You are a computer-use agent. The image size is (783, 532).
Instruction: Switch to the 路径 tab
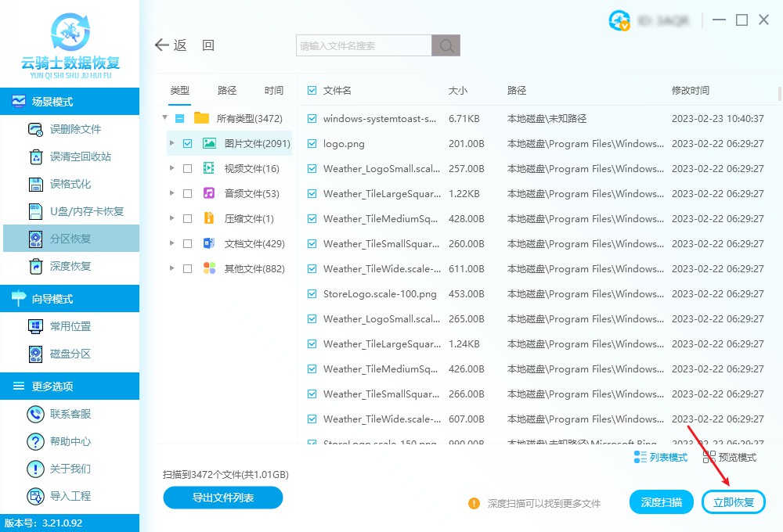click(x=226, y=90)
